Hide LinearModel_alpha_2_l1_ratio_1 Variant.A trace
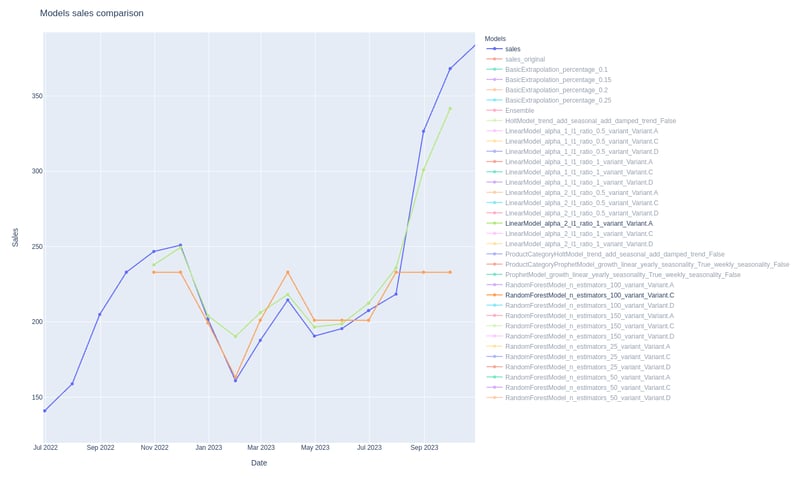The image size is (800, 486). (579, 223)
